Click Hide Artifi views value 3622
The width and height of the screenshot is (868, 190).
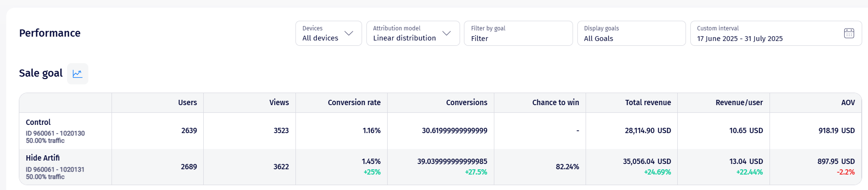tap(281, 167)
